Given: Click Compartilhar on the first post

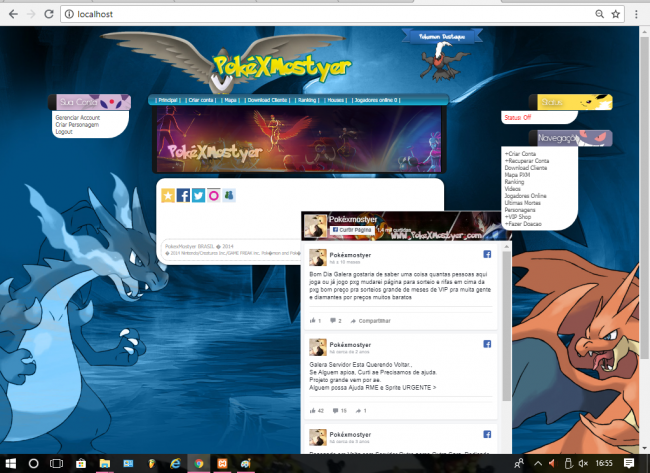Looking at the screenshot, I should point(370,320).
